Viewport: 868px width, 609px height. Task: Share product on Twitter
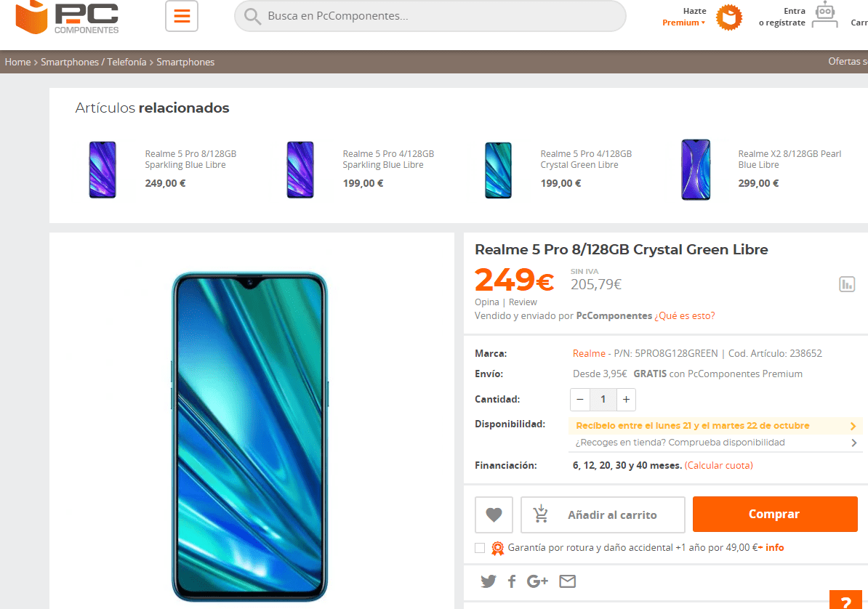point(489,581)
